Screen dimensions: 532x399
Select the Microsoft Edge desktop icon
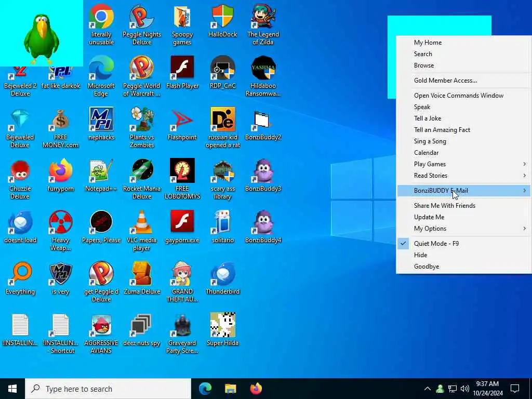pos(101,76)
